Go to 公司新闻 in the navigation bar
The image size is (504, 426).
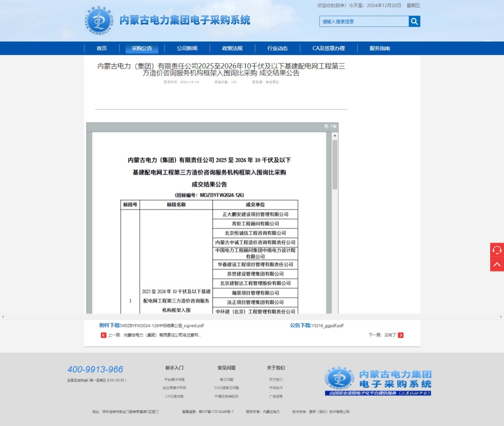tap(187, 48)
